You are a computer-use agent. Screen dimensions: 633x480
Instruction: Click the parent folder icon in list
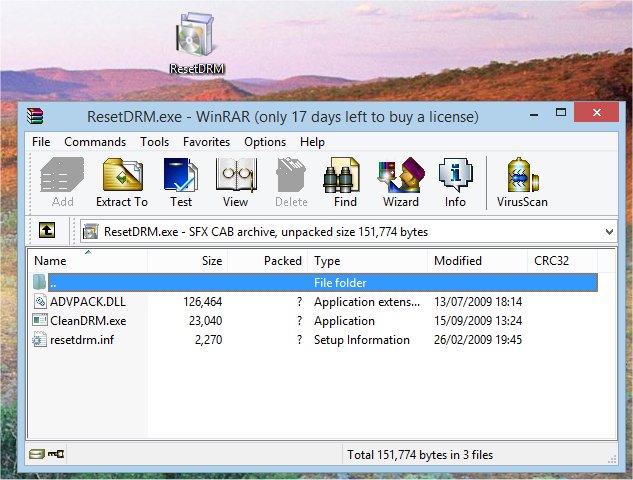coord(40,282)
